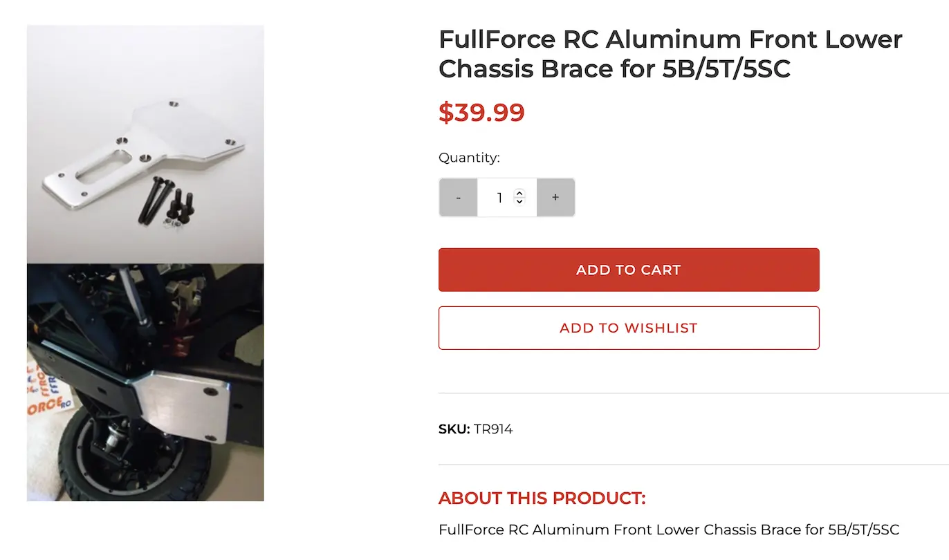This screenshot has width=949, height=560.
Task: Click the Add to Wishlist button
Action: (x=629, y=328)
